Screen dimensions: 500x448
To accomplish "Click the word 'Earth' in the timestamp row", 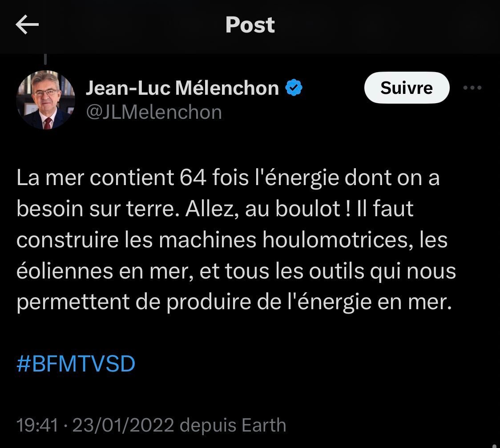I will [x=264, y=425].
